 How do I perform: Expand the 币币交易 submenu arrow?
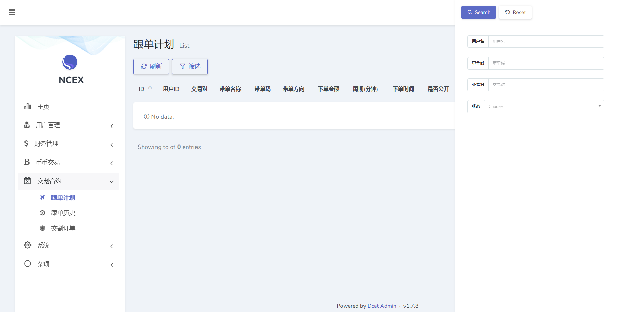tap(112, 163)
